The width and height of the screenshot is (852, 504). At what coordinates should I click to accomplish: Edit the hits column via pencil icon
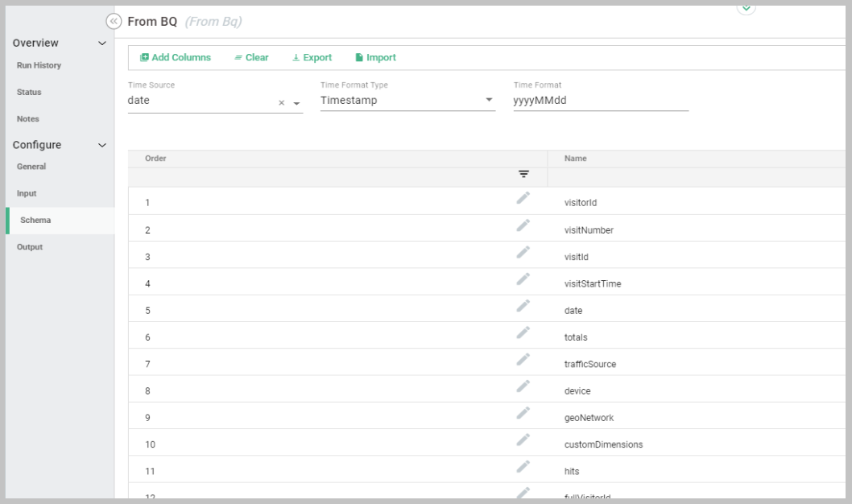(x=523, y=466)
